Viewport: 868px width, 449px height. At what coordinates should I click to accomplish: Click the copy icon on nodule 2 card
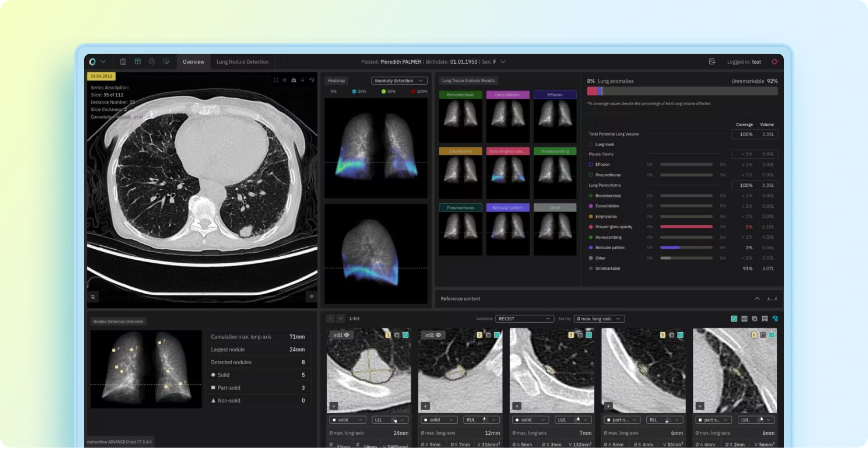point(488,335)
